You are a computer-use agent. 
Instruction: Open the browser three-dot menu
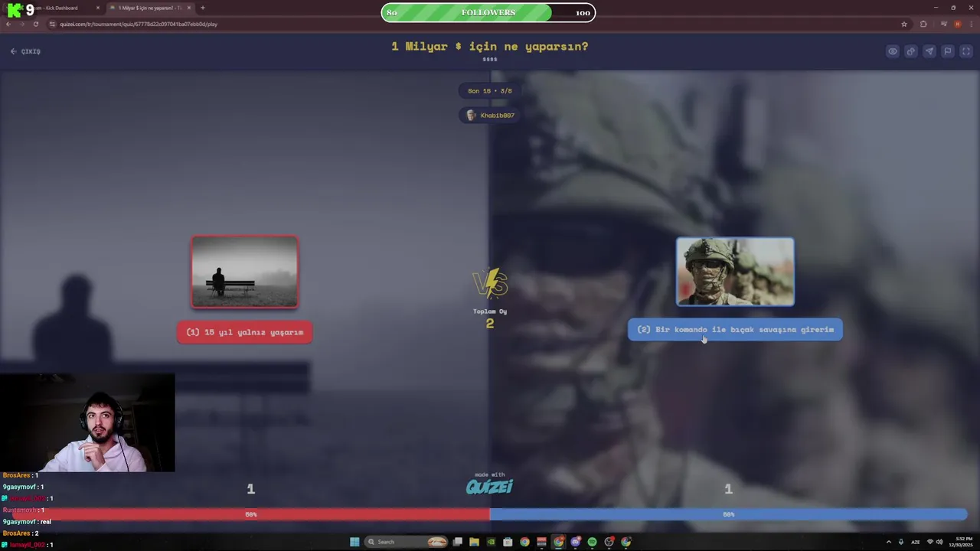(x=971, y=24)
